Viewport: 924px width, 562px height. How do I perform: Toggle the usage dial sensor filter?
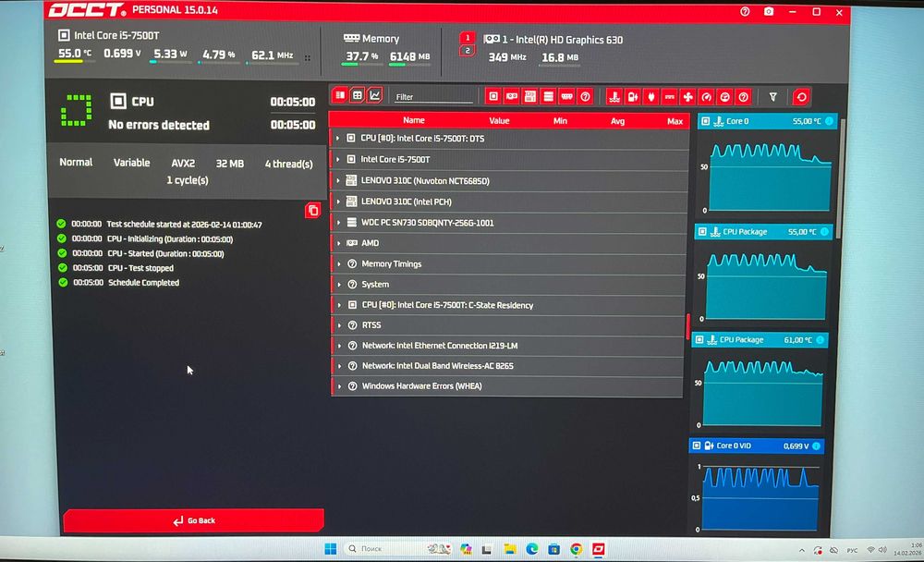724,97
